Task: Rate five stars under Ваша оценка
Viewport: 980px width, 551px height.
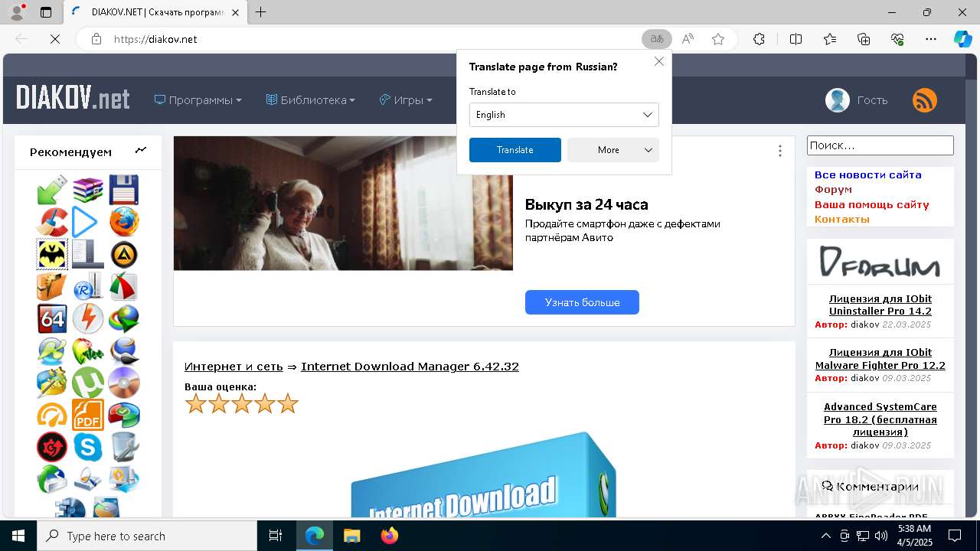Action: [x=288, y=403]
